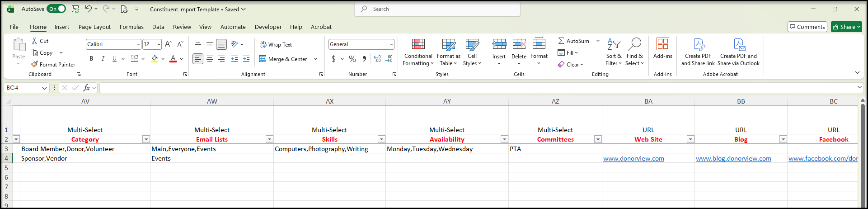Switch to the Developer tab
Viewport: 868px width, 209px height.
pos(268,27)
